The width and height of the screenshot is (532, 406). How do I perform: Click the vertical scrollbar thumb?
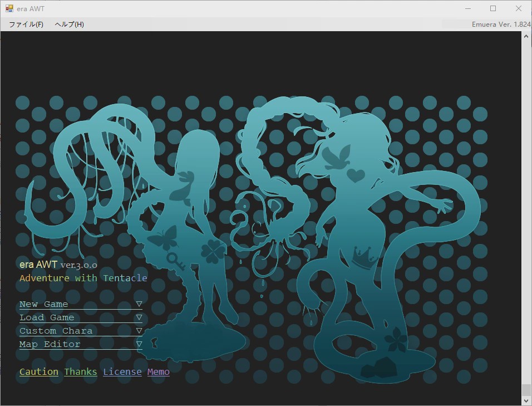(x=526, y=389)
